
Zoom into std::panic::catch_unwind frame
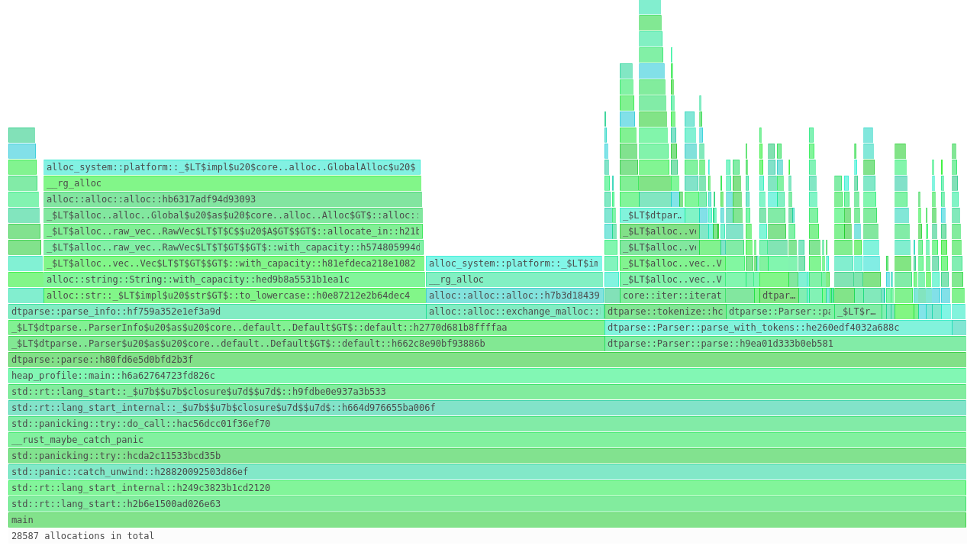click(x=487, y=472)
